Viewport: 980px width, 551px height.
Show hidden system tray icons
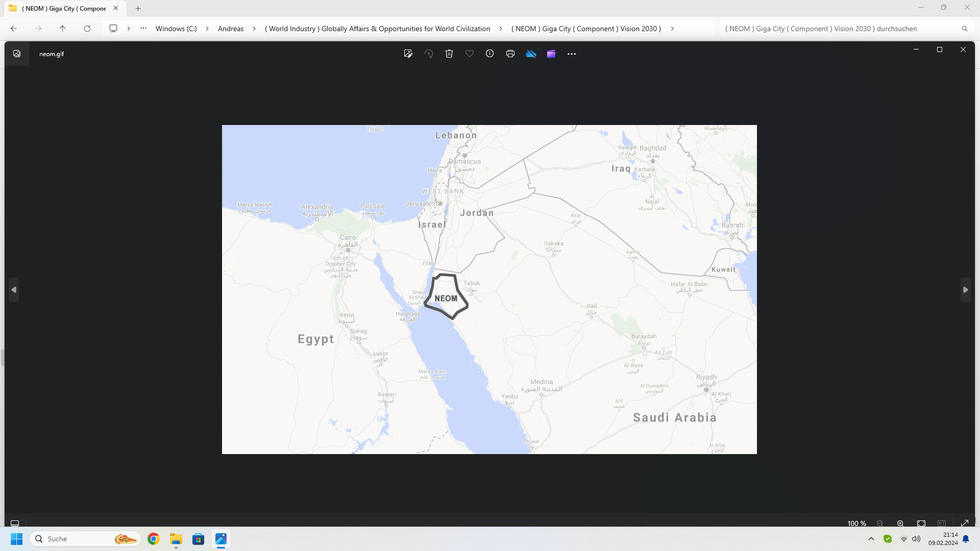(871, 539)
